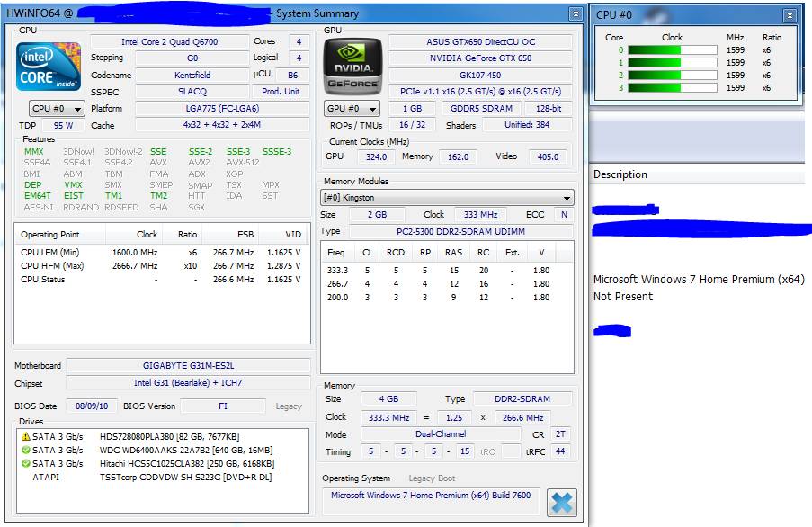Open the GPU #0 selector dropdown

[x=352, y=109]
